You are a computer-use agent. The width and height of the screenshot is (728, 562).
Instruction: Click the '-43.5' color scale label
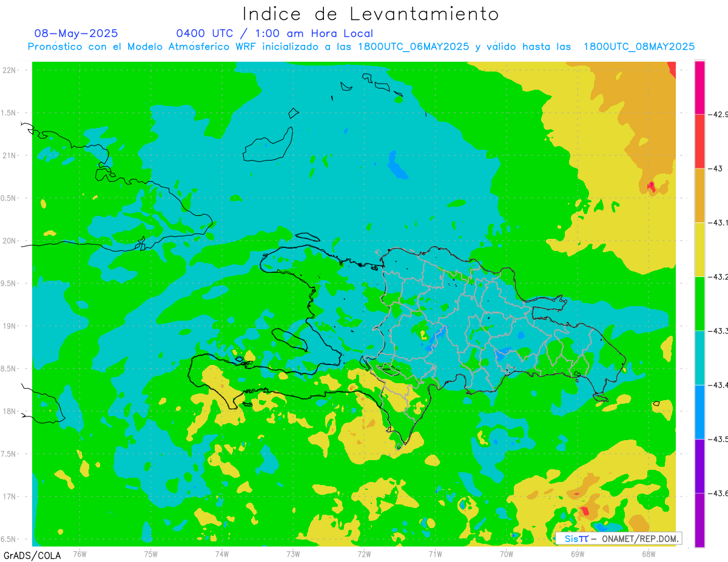pos(718,439)
